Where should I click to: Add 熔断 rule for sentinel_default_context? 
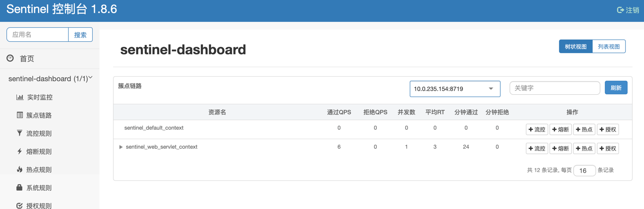click(560, 130)
